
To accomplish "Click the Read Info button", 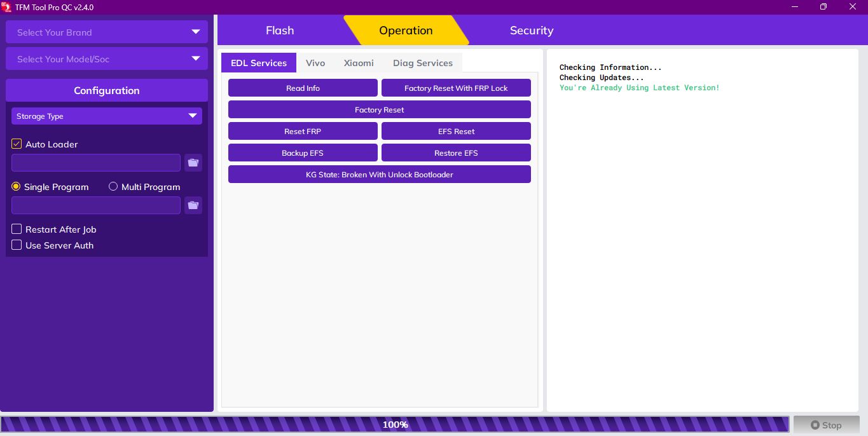I will [303, 88].
